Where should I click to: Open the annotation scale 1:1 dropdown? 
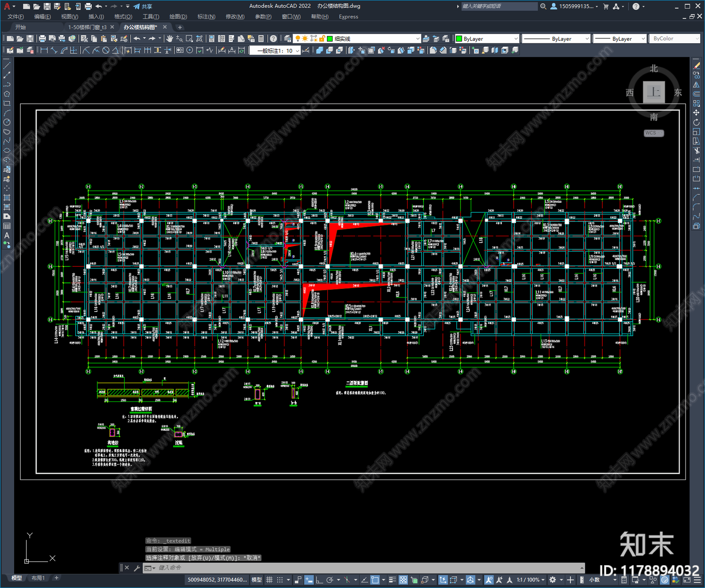click(531, 580)
